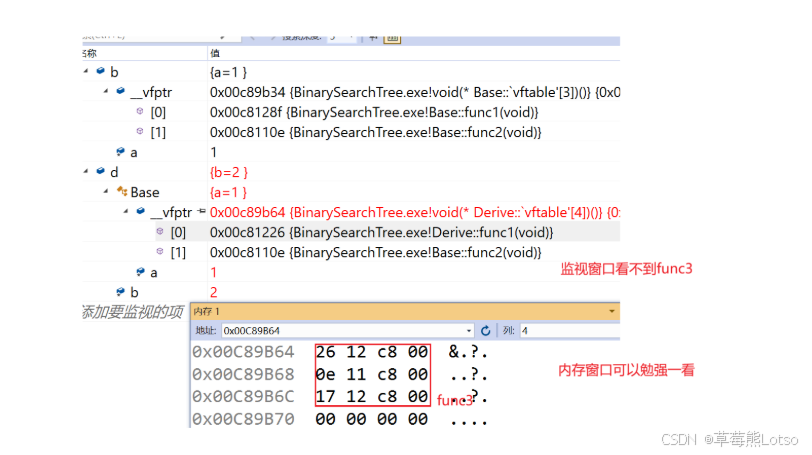Click the 名称 column header
This screenshot has height=455, width=812.
pos(90,53)
